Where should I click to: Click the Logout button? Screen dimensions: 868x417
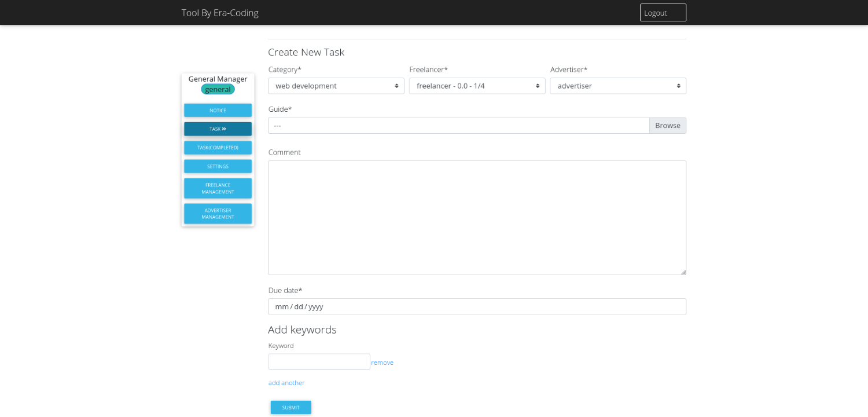pos(663,13)
